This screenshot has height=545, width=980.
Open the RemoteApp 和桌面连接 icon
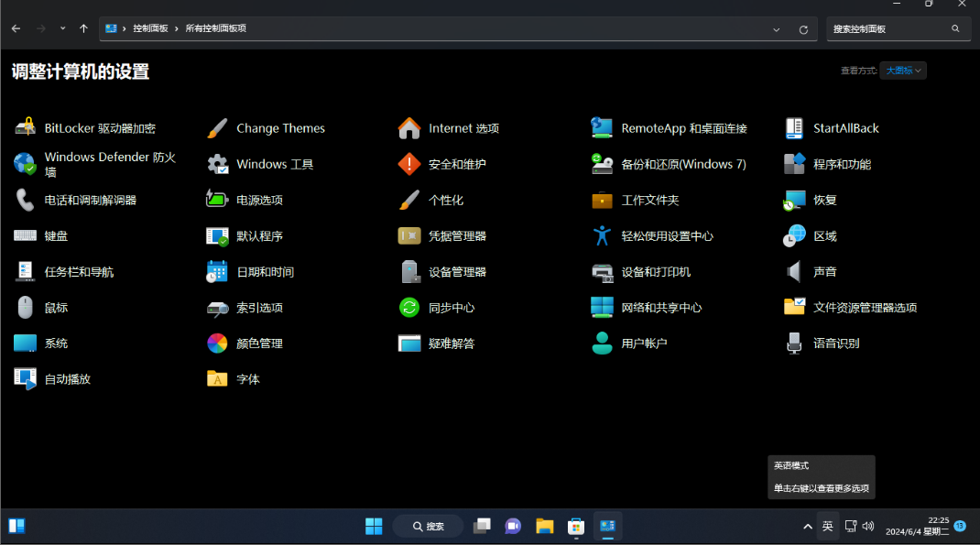[x=602, y=127]
